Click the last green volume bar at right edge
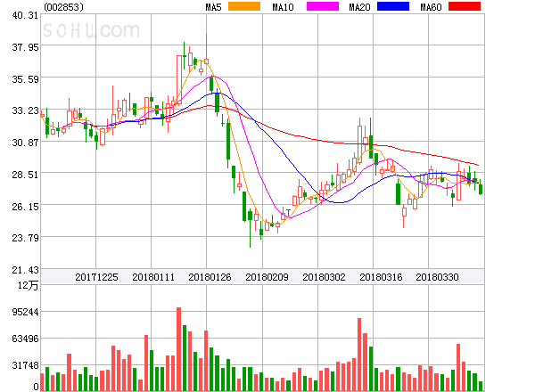Screen dimensions: 535x392 tap(481, 386)
